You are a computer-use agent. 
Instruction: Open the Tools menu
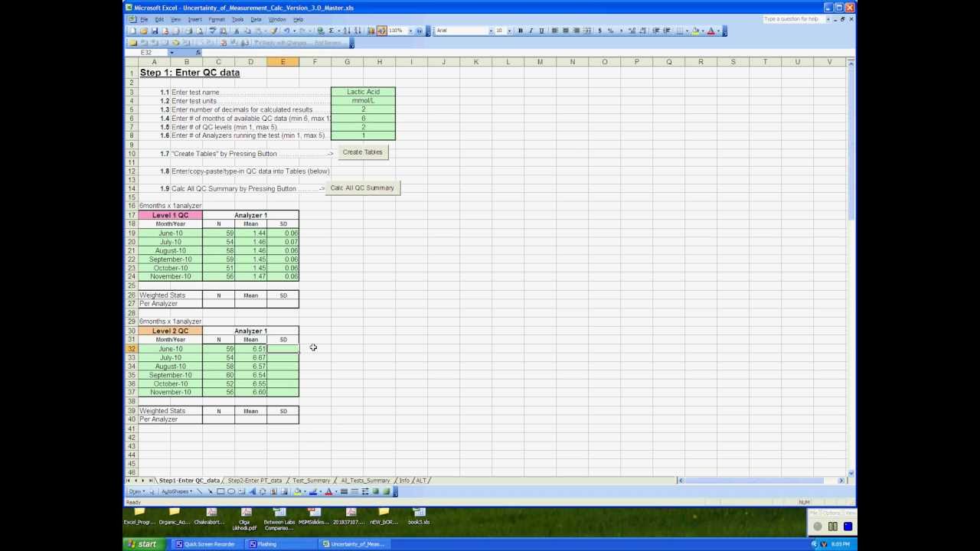pos(237,19)
